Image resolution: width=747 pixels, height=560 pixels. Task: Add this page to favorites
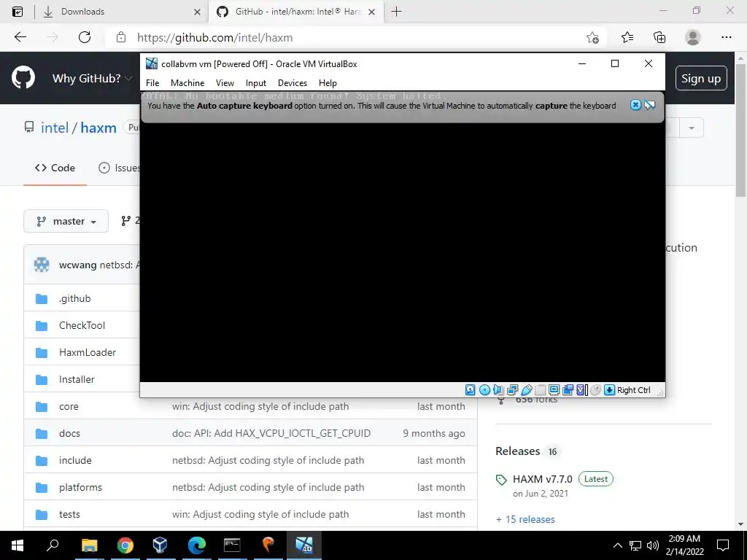tap(592, 37)
